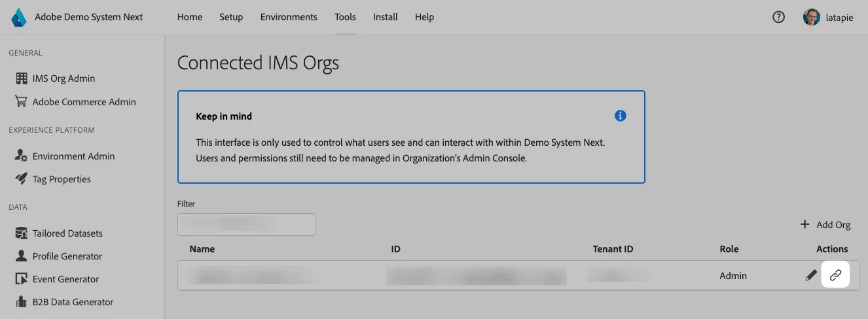This screenshot has height=319, width=868.
Task: Focus the Filter input field
Action: tap(246, 224)
